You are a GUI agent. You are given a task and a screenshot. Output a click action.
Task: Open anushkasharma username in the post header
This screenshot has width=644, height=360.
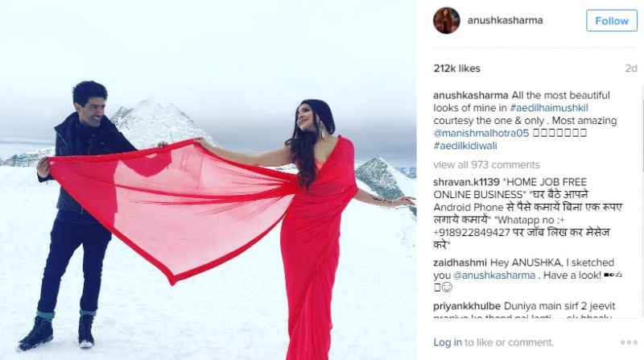point(505,20)
